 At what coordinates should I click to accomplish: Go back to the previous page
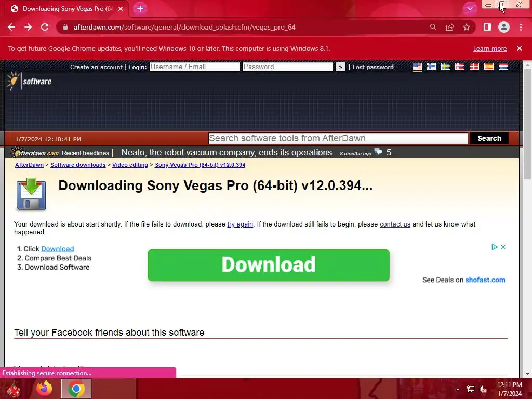click(x=11, y=27)
